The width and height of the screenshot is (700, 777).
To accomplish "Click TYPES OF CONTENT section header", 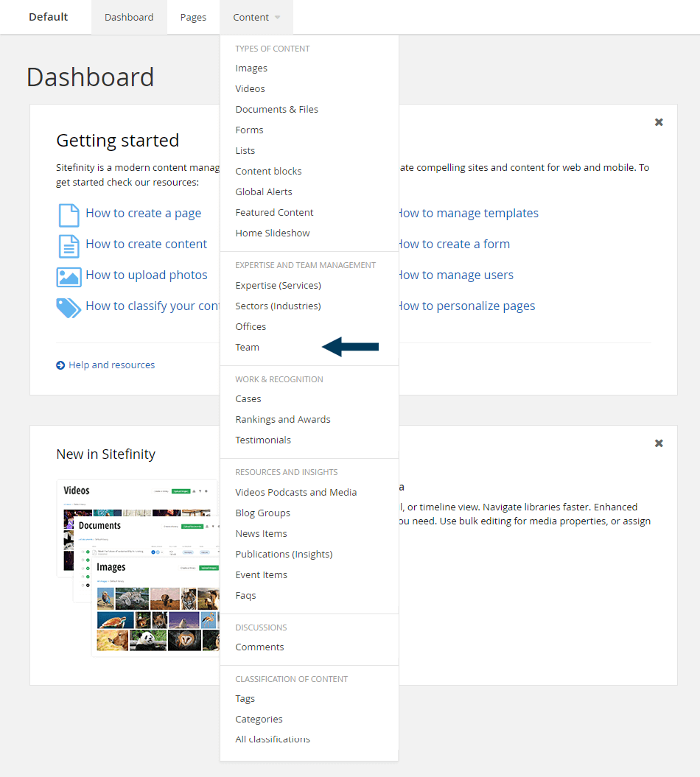I will (272, 49).
